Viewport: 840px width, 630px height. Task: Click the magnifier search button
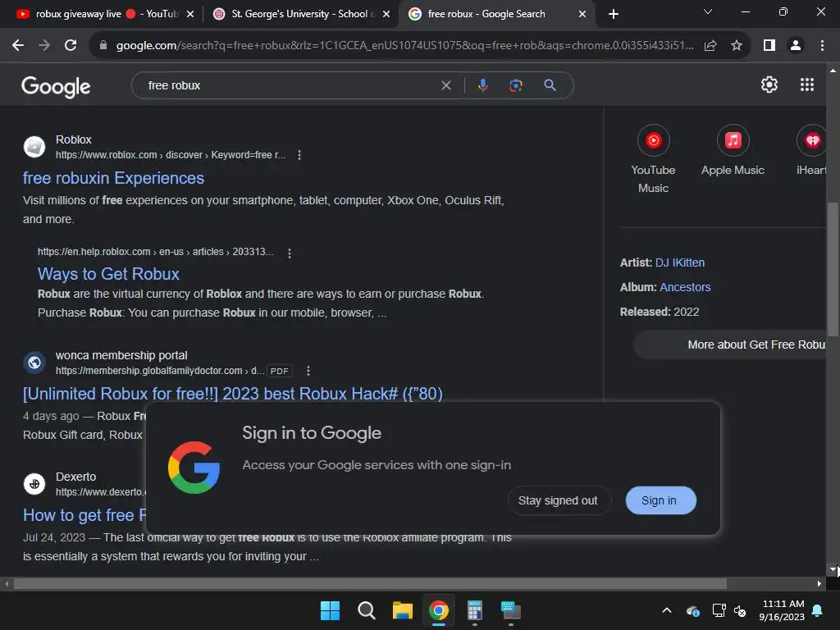tap(550, 85)
